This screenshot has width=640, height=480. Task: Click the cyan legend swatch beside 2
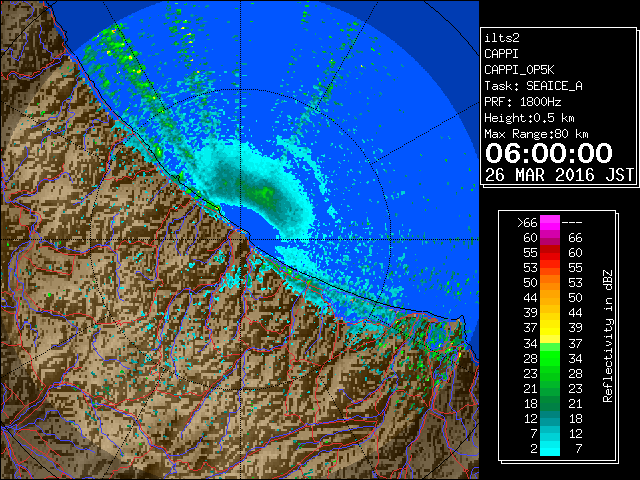pyautogui.click(x=550, y=448)
